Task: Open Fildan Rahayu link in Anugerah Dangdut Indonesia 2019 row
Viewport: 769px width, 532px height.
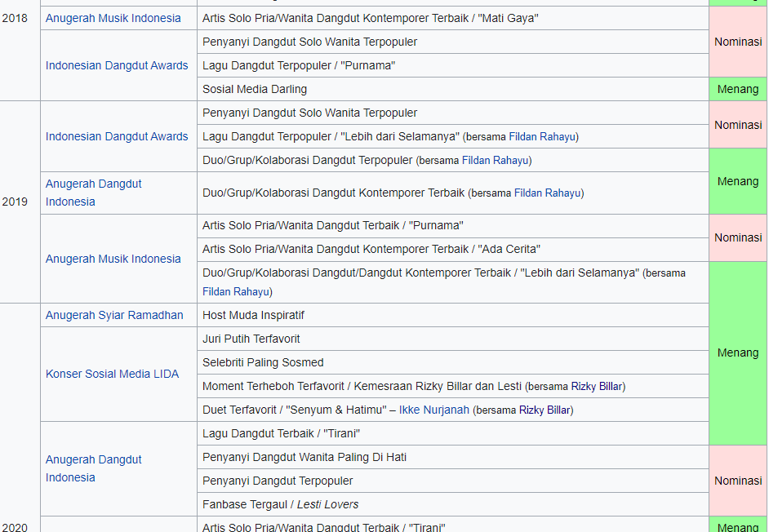Action: point(547,193)
